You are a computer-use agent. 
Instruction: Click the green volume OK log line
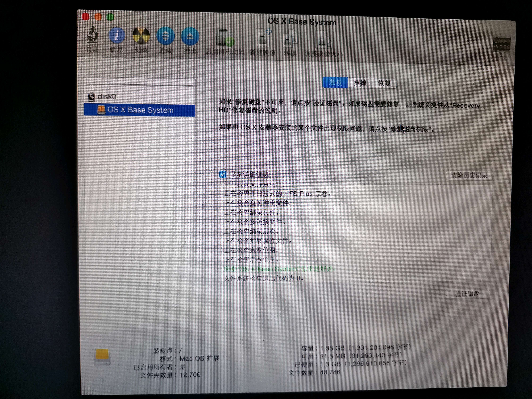(280, 269)
